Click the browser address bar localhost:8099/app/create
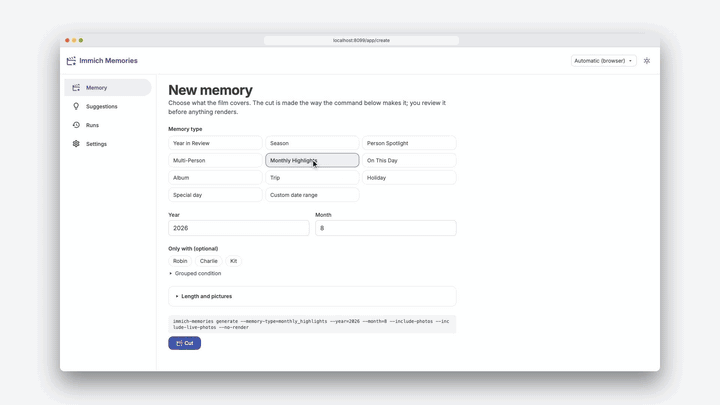 click(x=361, y=40)
